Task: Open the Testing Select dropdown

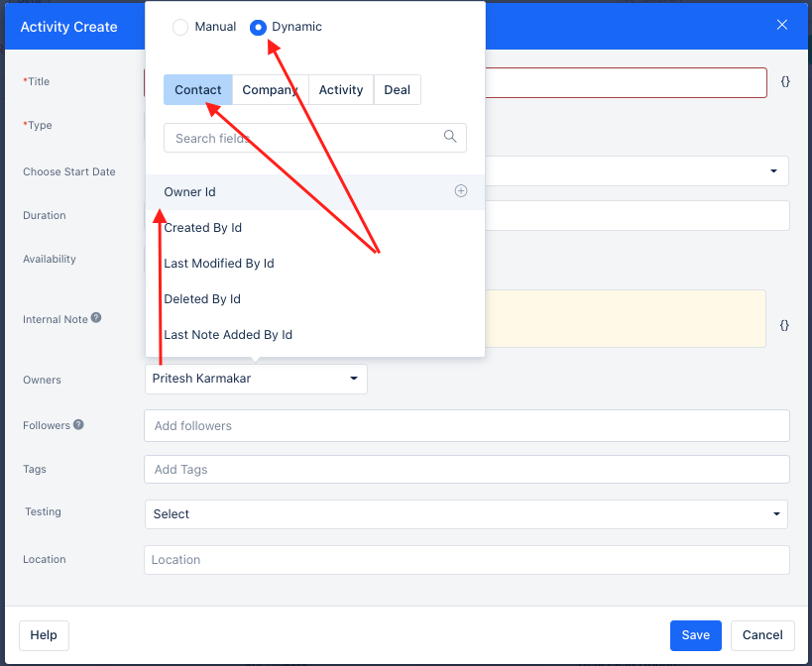Action: 466,513
